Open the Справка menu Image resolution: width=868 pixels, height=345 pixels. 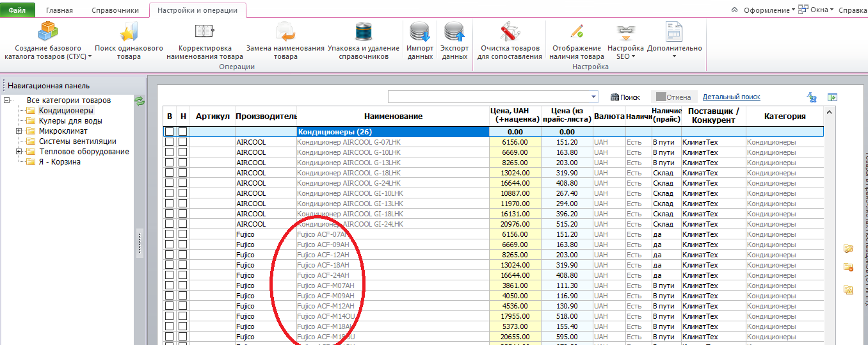click(x=853, y=10)
